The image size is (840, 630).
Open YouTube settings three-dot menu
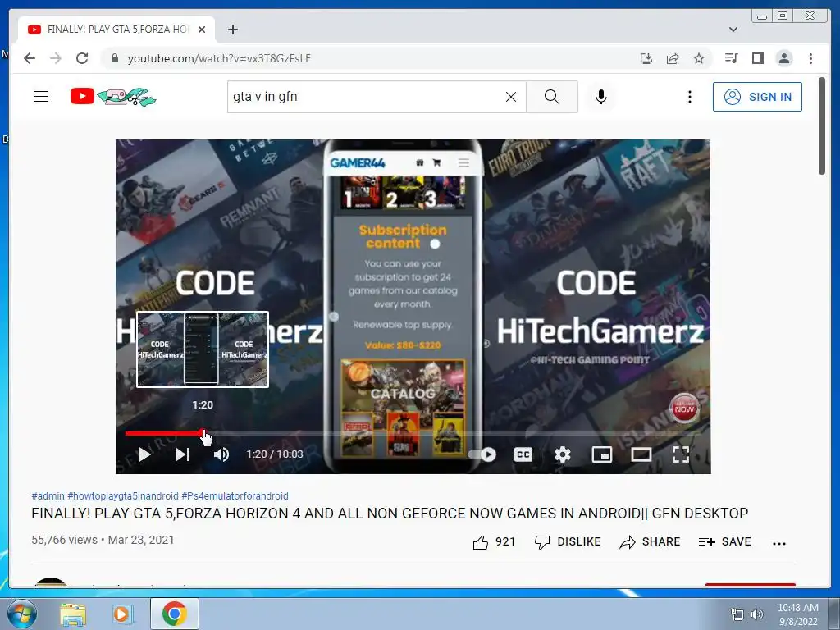(x=689, y=97)
